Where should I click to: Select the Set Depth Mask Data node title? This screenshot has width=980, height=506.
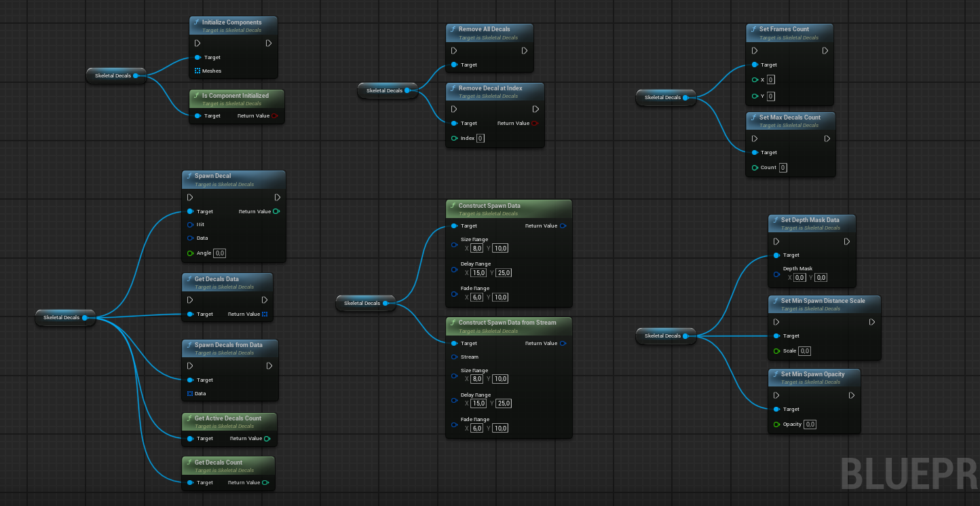[810, 220]
